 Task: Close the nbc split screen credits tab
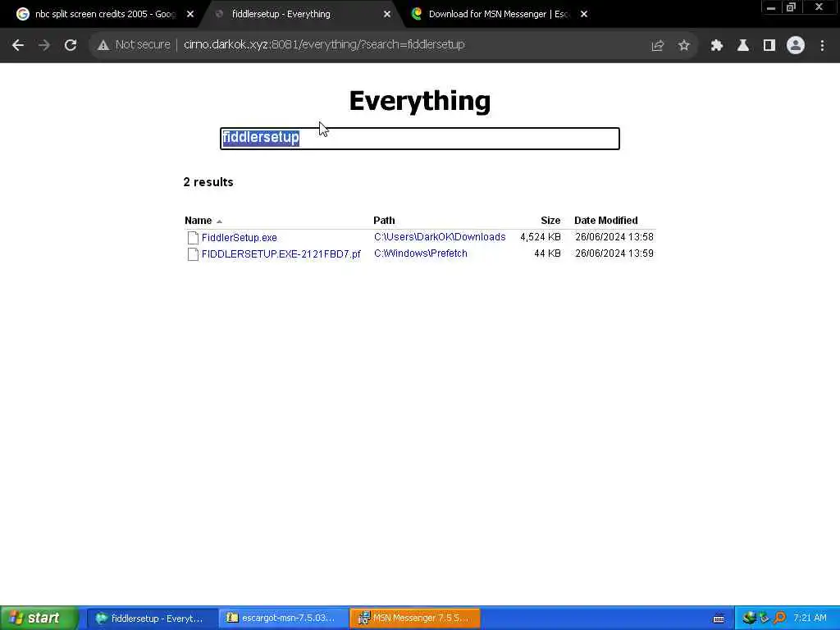[190, 15]
